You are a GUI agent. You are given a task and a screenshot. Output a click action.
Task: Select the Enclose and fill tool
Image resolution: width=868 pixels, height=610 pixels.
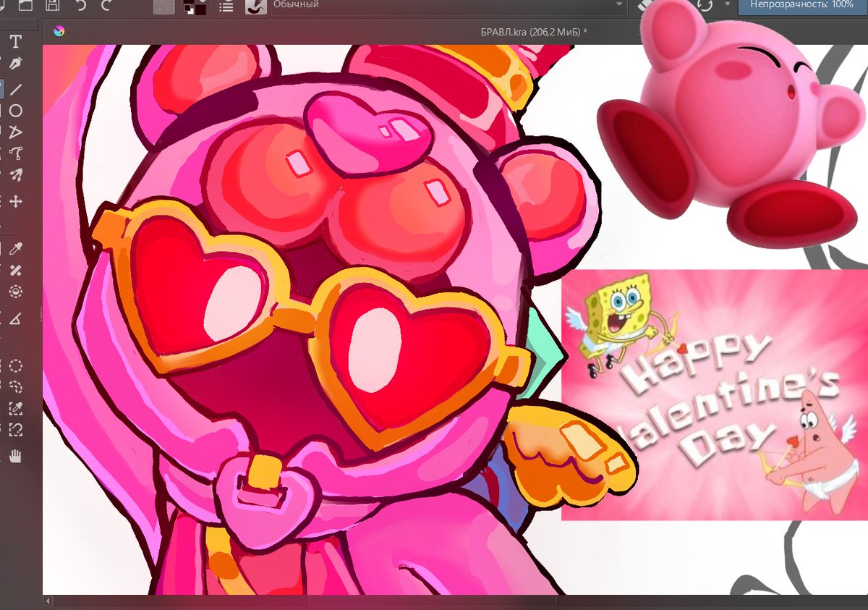pyautogui.click(x=15, y=292)
